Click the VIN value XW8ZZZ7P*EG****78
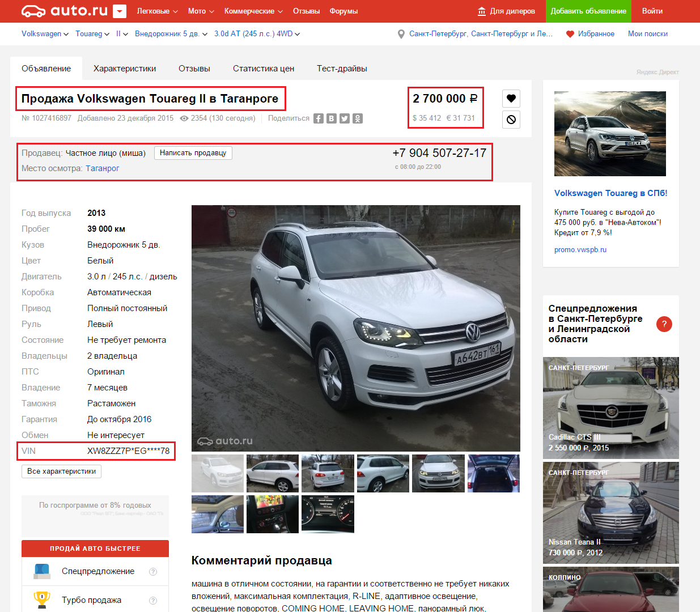The image size is (700, 612). point(128,451)
